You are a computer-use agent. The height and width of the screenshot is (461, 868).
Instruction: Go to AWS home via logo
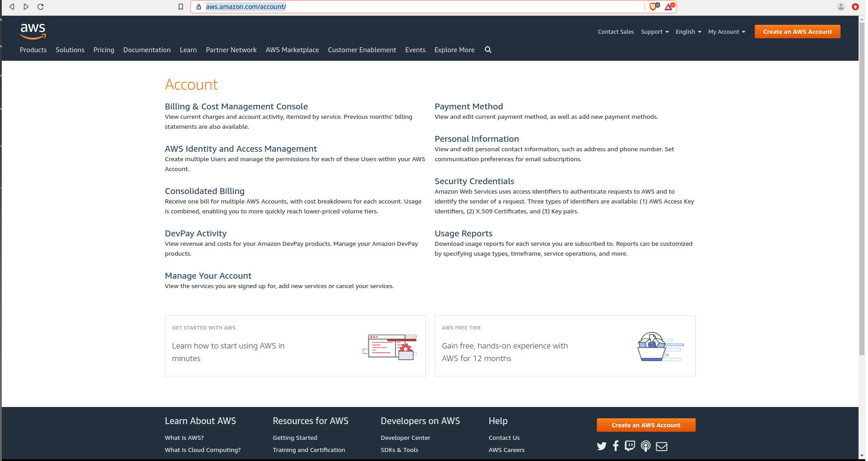point(33,32)
